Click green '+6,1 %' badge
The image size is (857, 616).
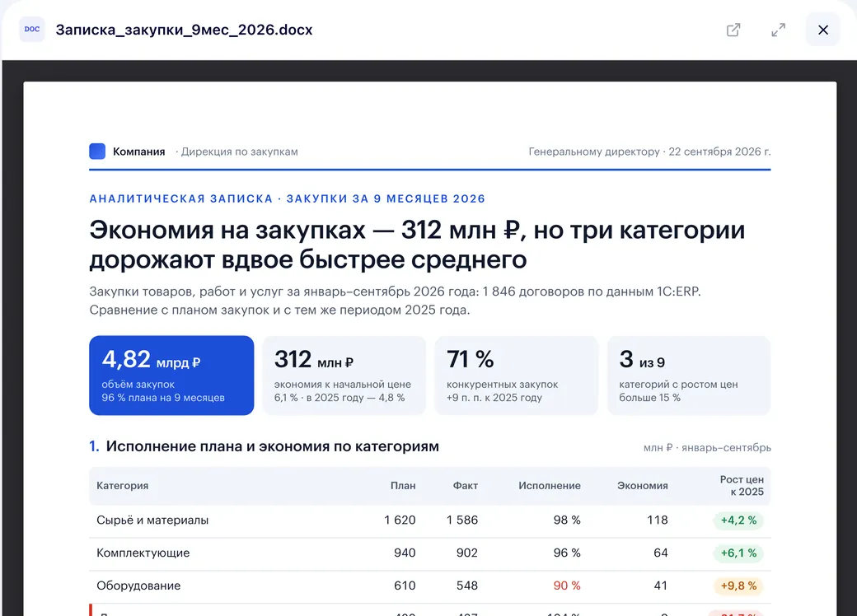738,553
